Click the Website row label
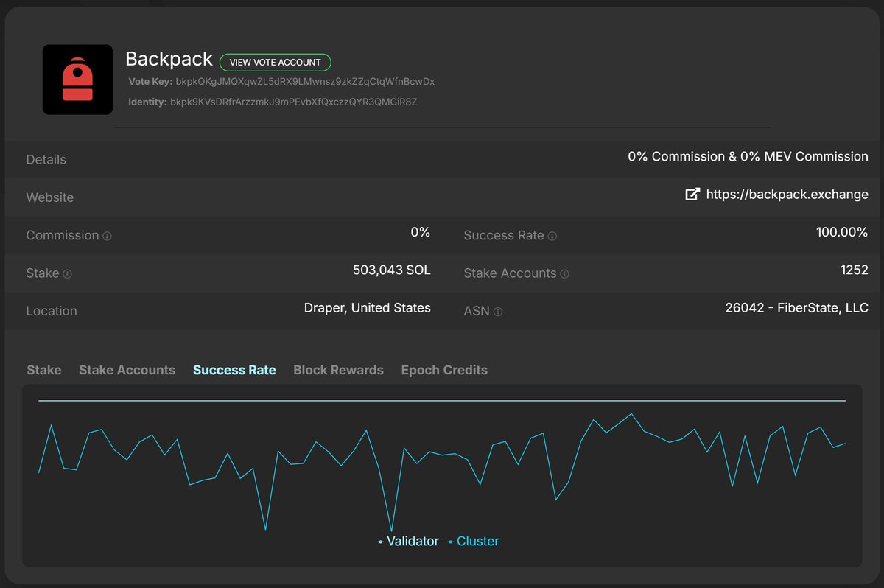 50,197
